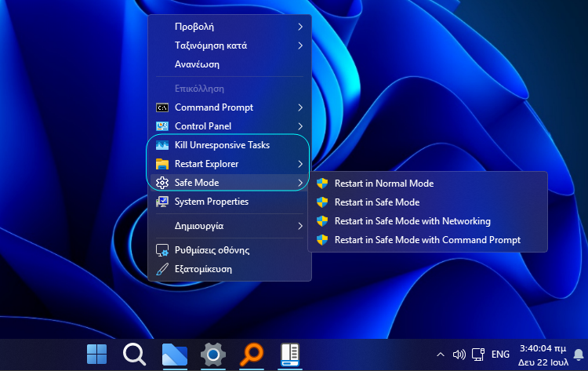Open the notification bell
The width and height of the screenshot is (588, 371).
[x=579, y=355]
